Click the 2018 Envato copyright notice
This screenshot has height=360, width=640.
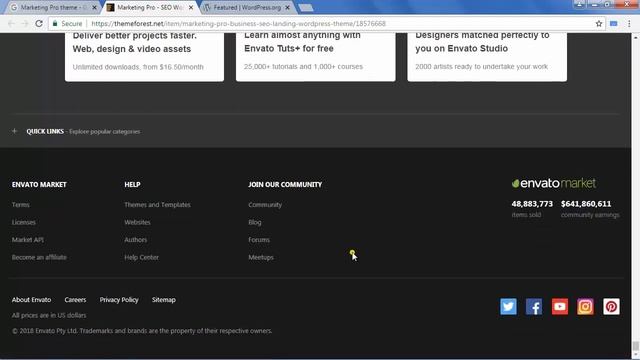click(142, 331)
